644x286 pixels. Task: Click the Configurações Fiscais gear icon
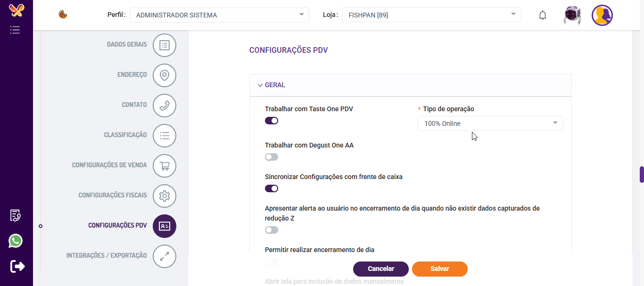point(165,196)
